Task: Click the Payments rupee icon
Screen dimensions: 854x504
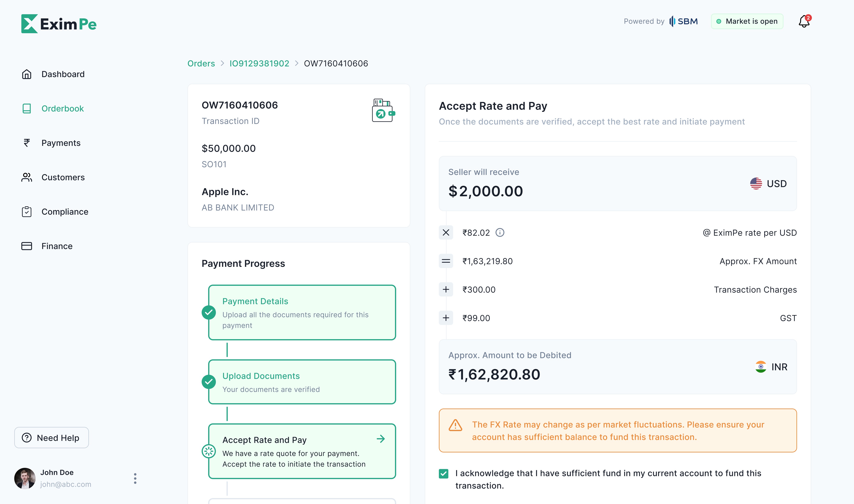Action: 26,143
